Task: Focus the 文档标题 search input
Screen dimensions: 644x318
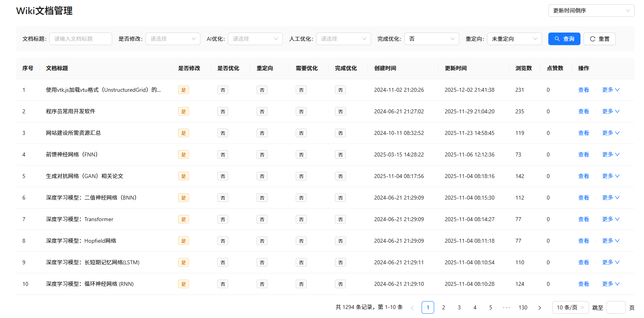Action: point(81,39)
